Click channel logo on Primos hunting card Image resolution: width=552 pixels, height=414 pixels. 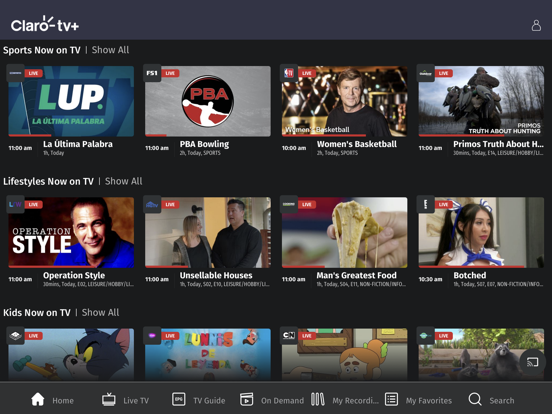click(425, 73)
